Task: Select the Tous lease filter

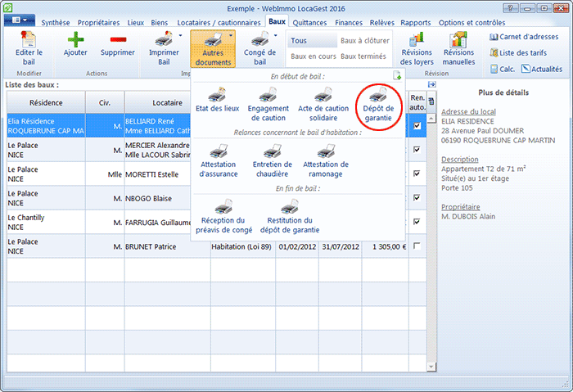Action: click(313, 41)
